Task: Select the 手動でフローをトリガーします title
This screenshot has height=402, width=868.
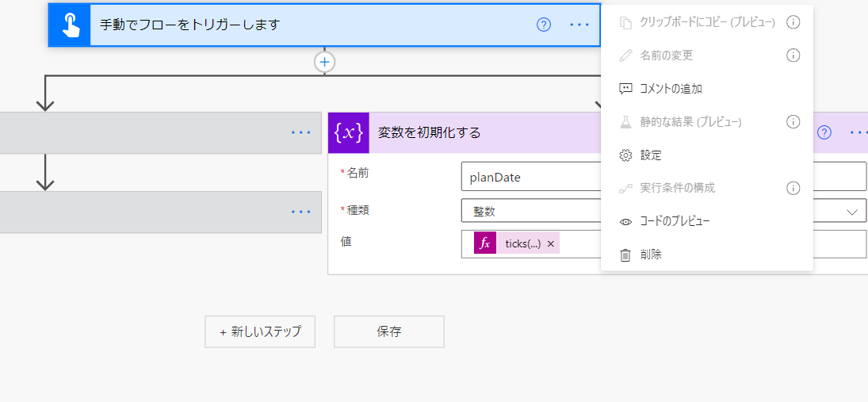Action: [190, 25]
